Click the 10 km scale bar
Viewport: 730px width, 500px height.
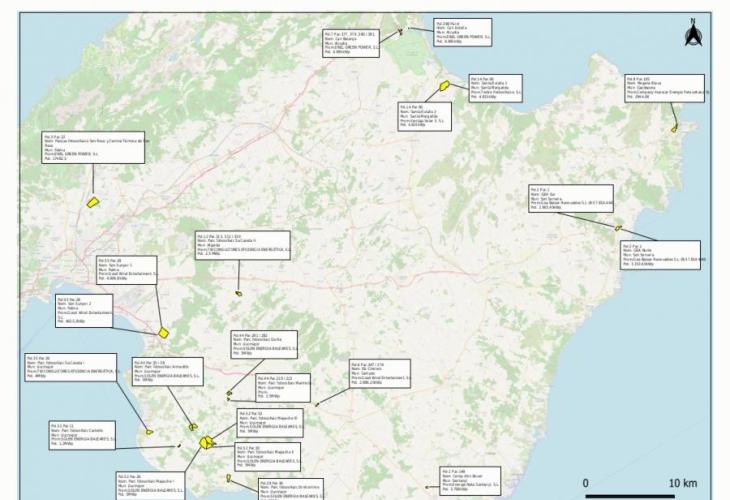point(634,494)
